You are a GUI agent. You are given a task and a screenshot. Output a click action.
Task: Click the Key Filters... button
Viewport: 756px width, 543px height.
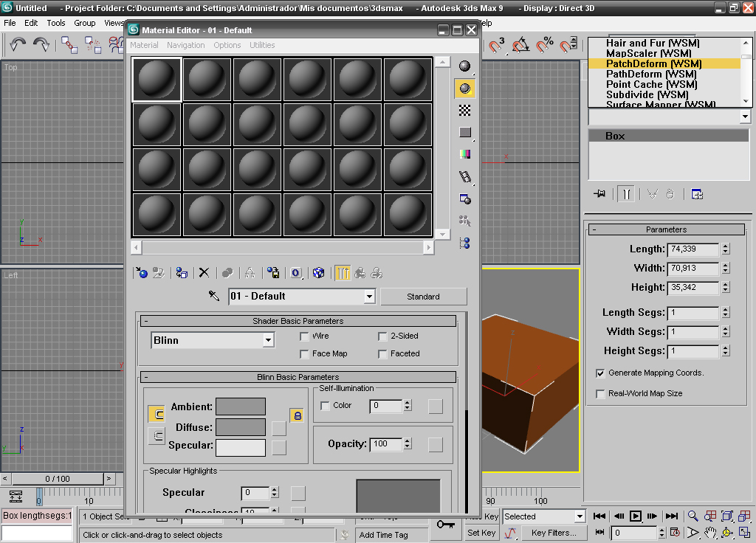pyautogui.click(x=553, y=533)
